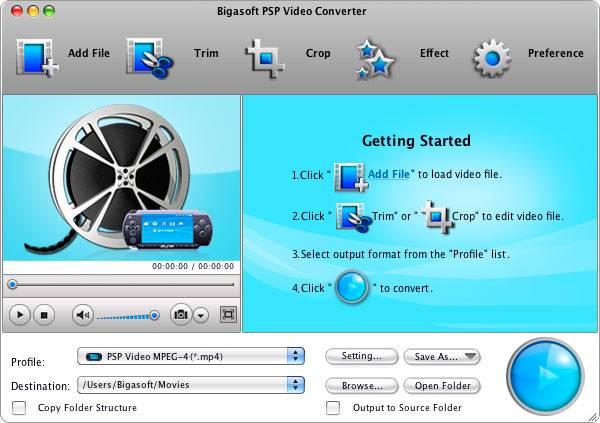Click the Browse... button
Viewport: 600px width, 423px height.
coord(361,385)
